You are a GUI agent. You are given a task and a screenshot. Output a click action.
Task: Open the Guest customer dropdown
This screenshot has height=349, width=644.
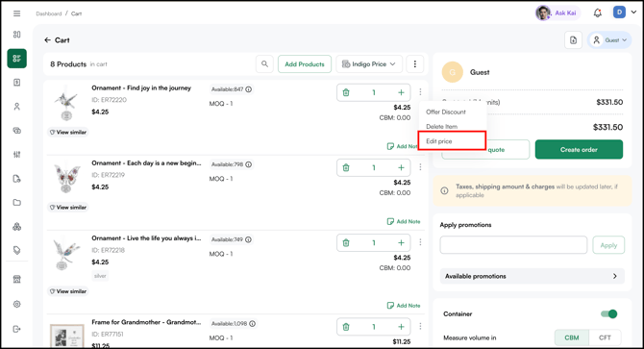pyautogui.click(x=609, y=40)
